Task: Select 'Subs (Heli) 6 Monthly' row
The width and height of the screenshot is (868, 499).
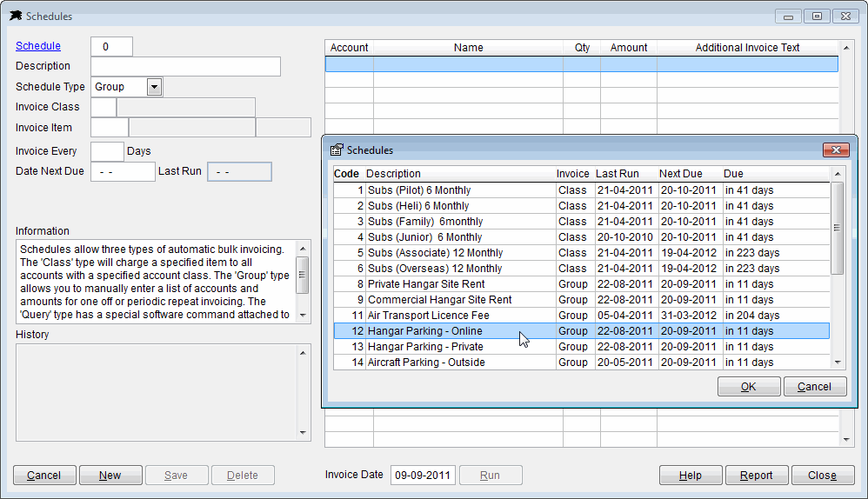Action: click(581, 206)
